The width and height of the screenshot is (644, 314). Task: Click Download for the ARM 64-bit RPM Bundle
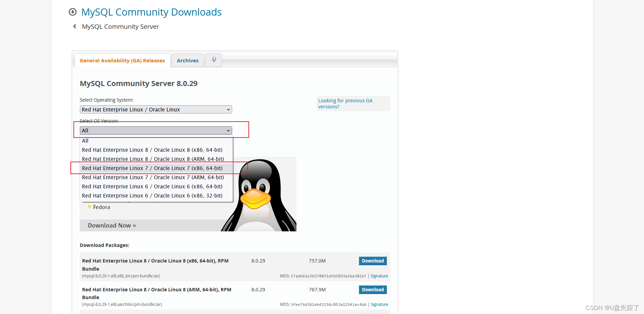373,290
